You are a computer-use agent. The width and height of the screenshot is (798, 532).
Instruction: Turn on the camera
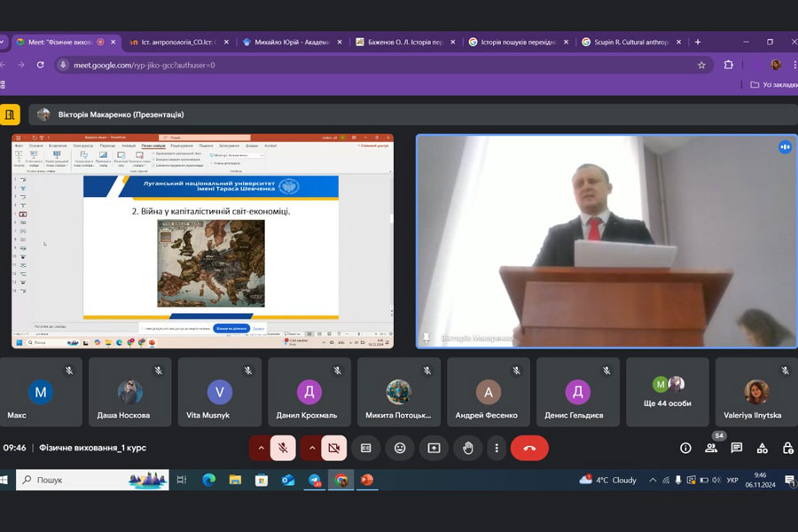pyautogui.click(x=333, y=448)
